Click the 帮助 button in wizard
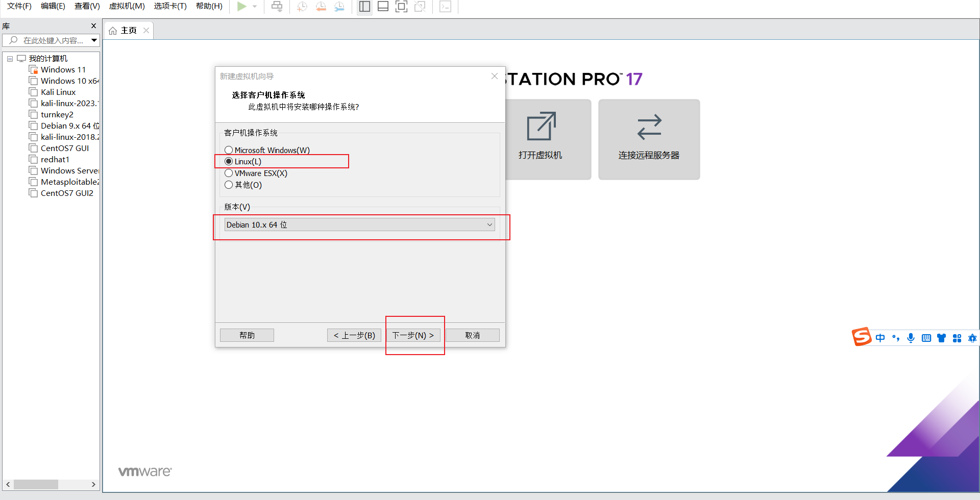 click(x=247, y=335)
